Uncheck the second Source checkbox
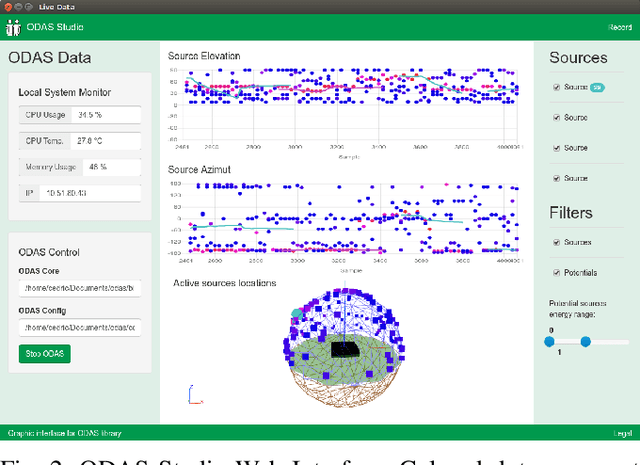The image size is (640, 465). [x=557, y=117]
